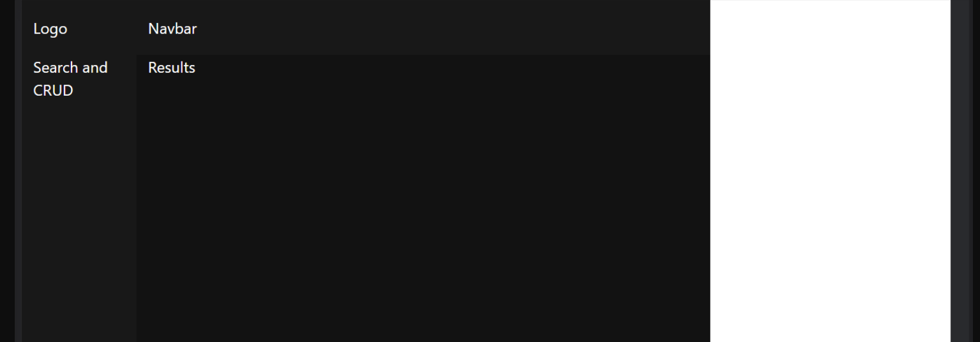The height and width of the screenshot is (342, 980).
Task: Click the gap between CRUD and Results
Action: coord(110,90)
